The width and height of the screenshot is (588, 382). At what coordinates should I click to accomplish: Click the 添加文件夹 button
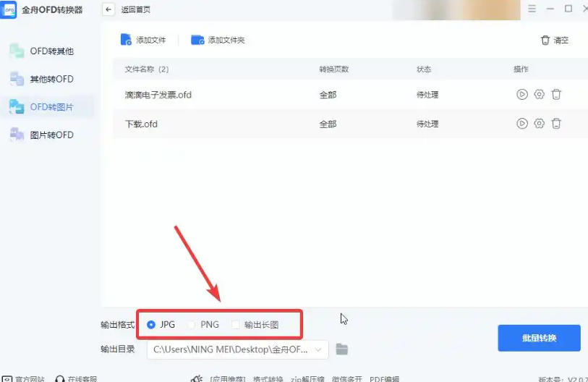(x=218, y=40)
